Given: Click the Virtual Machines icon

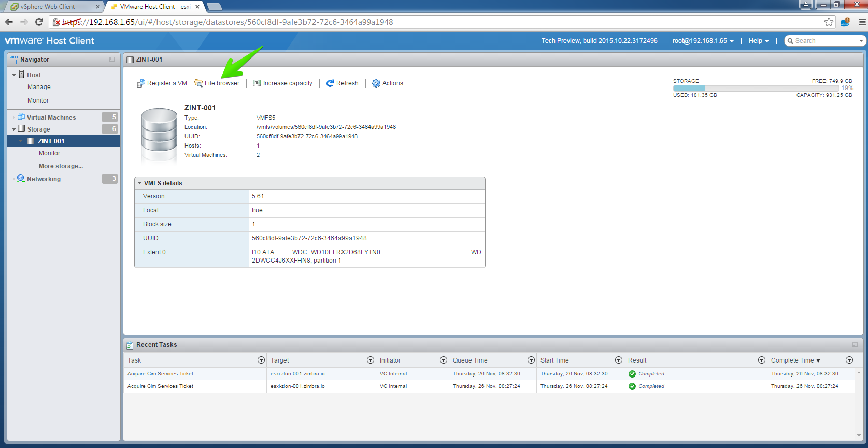Looking at the screenshot, I should point(21,117).
